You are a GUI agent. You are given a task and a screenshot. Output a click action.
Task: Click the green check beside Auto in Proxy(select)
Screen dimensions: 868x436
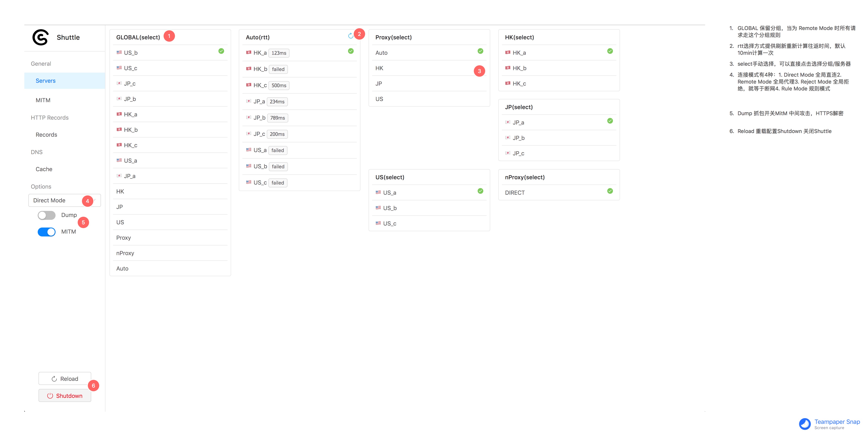pyautogui.click(x=480, y=51)
